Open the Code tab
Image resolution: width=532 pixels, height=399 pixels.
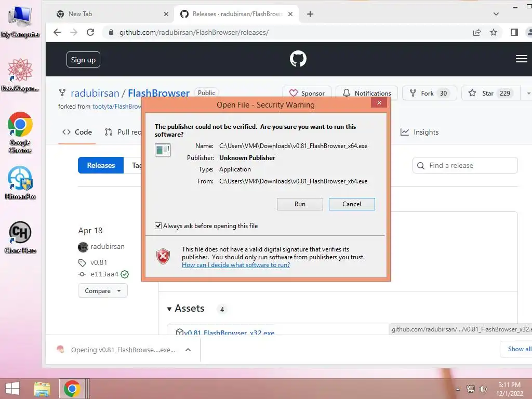(x=77, y=132)
